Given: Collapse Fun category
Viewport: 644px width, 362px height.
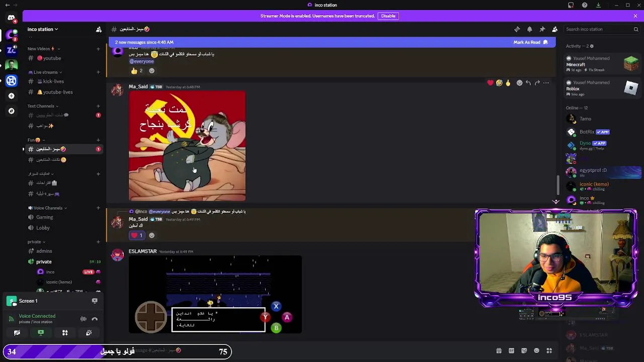Looking at the screenshot, I should point(36,140).
